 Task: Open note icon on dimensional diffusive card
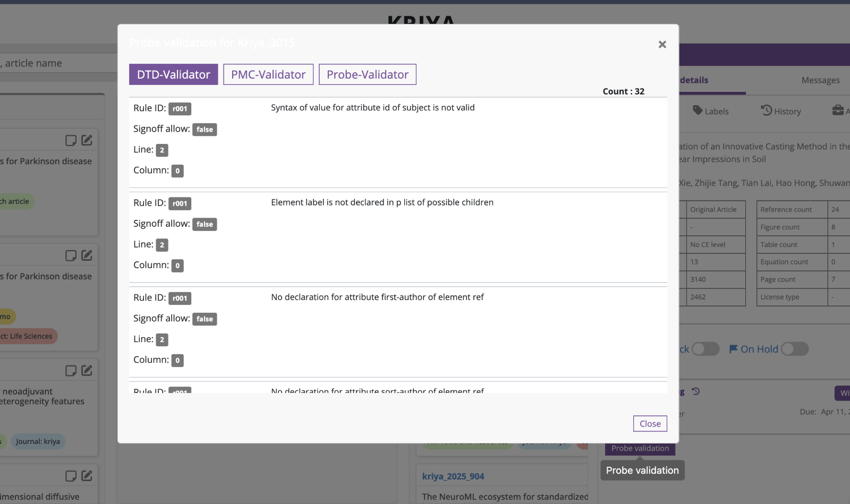coord(71,476)
